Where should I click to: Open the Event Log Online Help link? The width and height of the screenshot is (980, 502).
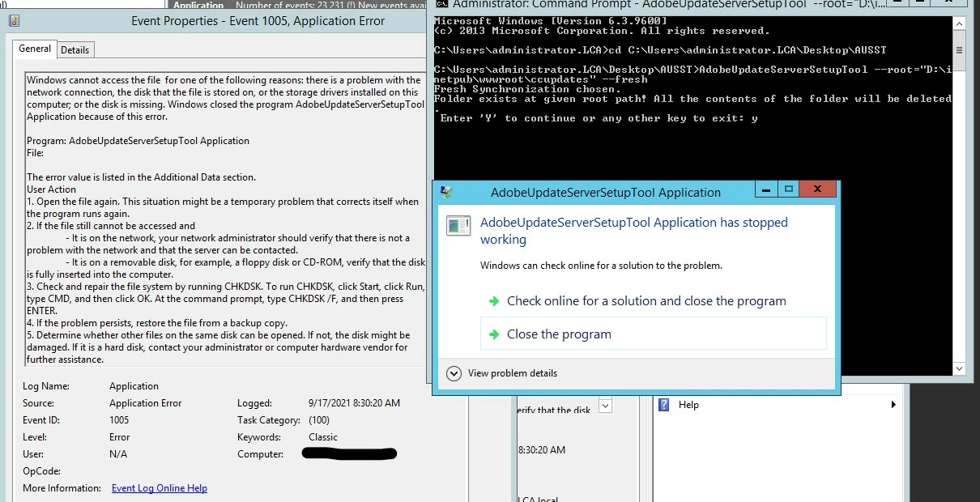pos(160,488)
